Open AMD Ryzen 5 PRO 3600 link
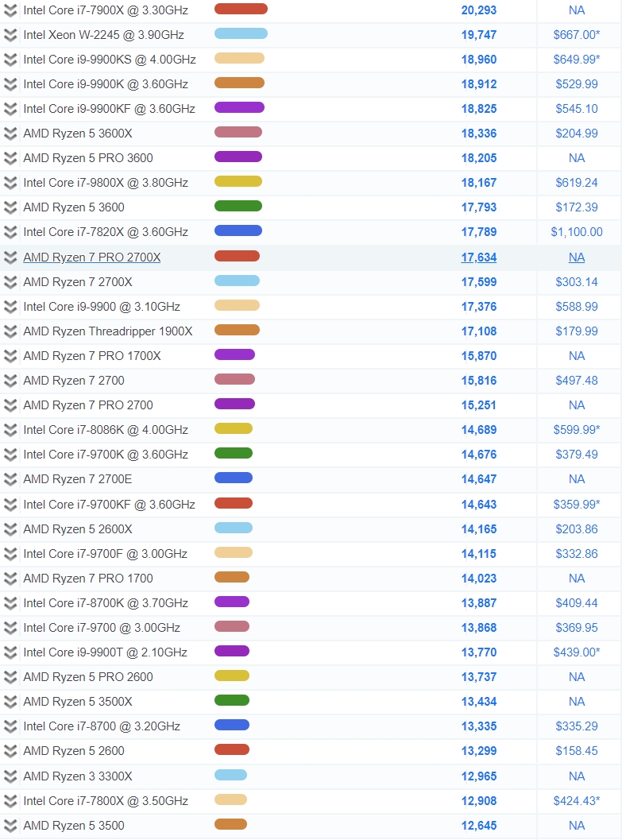This screenshot has width=622, height=840. click(x=88, y=158)
